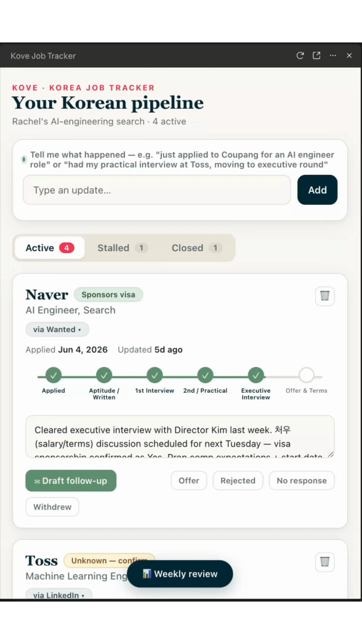Open tracker in external window icon
The image size is (362, 644).
point(316,55)
